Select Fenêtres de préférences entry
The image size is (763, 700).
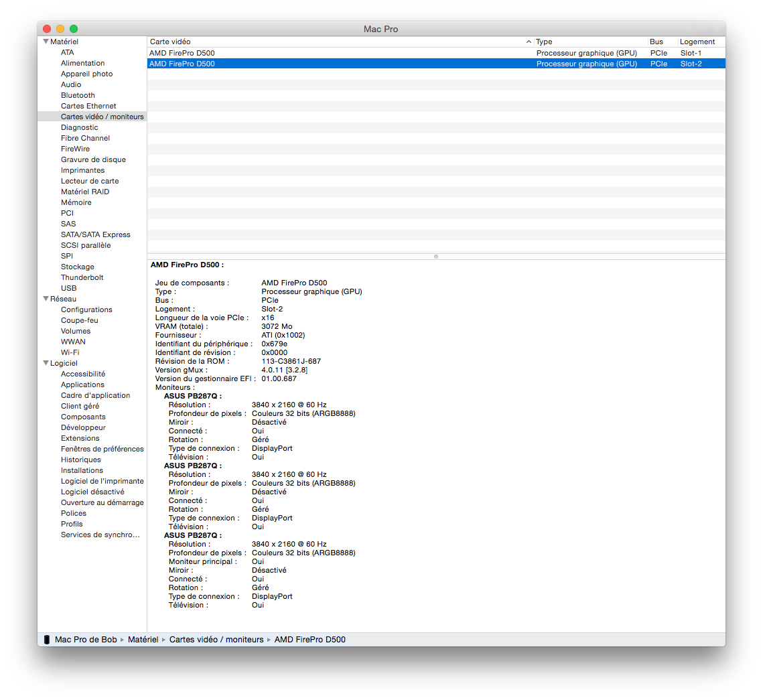coord(102,449)
